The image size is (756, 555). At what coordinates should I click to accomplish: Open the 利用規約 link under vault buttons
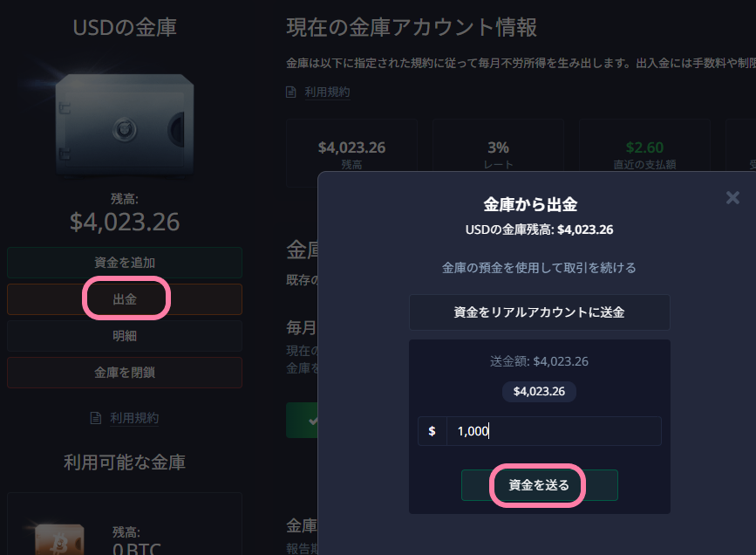click(134, 418)
